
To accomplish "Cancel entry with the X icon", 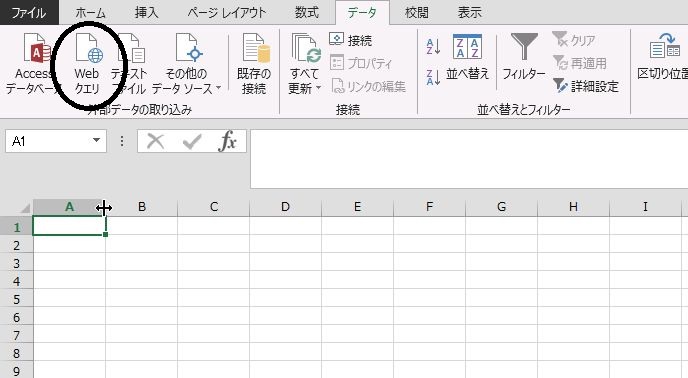I will tap(155, 141).
